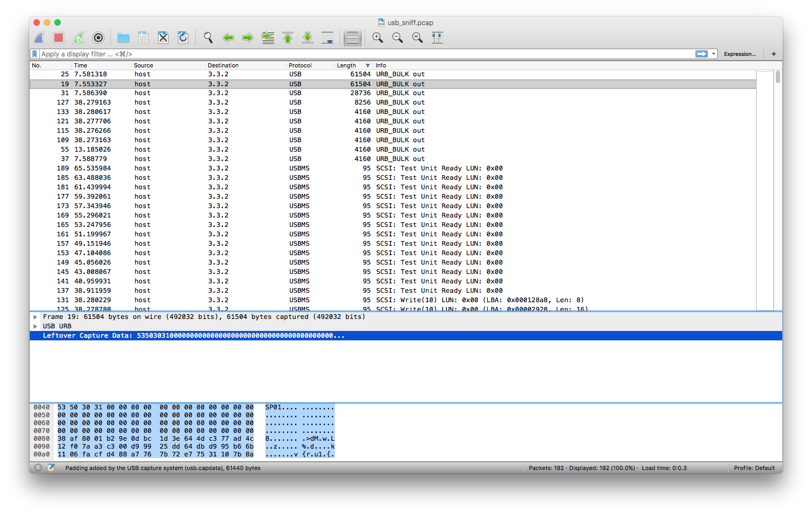The image size is (812, 515).
Task: Jump to the last packet
Action: [x=308, y=38]
